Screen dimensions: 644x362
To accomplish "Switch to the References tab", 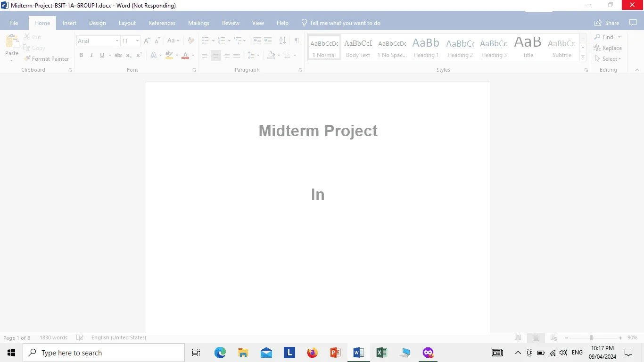I will click(x=162, y=23).
